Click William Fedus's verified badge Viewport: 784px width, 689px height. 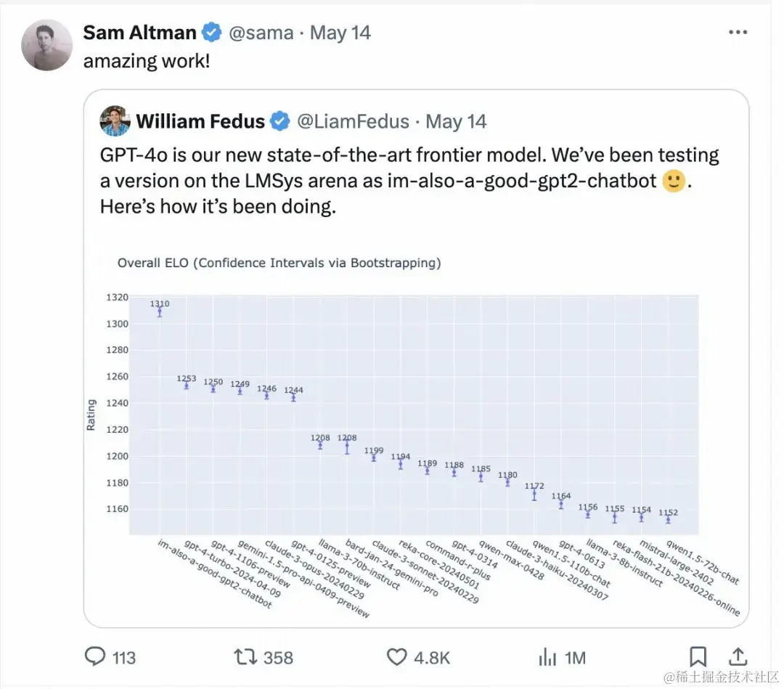pyautogui.click(x=281, y=121)
